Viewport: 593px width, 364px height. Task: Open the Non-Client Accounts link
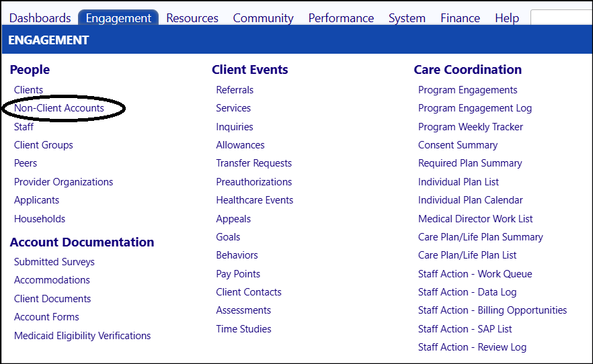[59, 108]
